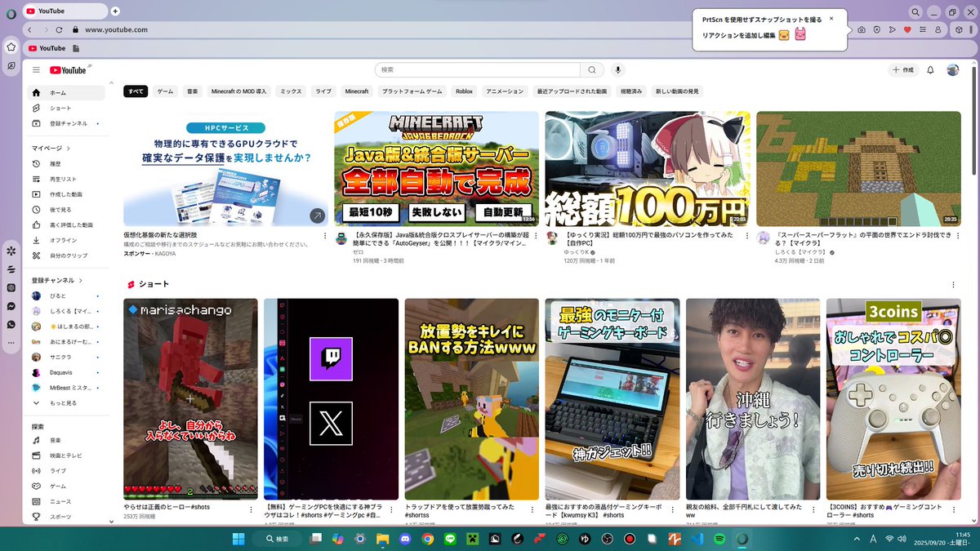980x551 pixels.
Task: Go to ホーム in YouTube sidebar
Action: (65, 93)
